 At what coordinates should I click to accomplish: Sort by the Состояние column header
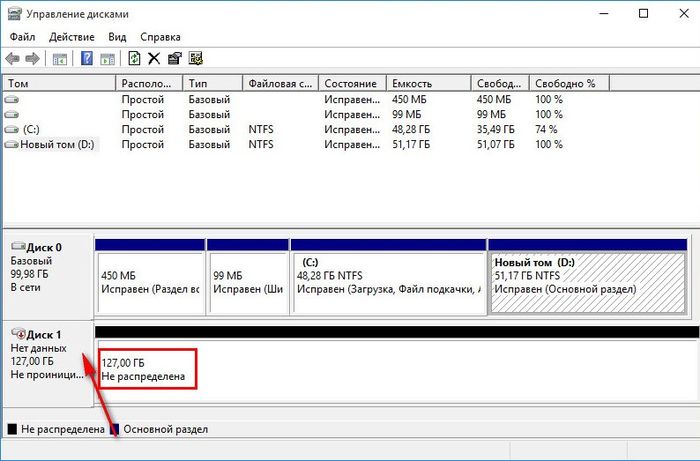tap(352, 83)
